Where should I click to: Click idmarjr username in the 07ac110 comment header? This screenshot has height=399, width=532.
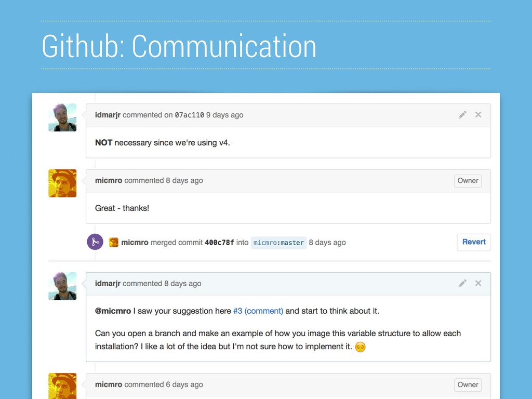(x=108, y=115)
